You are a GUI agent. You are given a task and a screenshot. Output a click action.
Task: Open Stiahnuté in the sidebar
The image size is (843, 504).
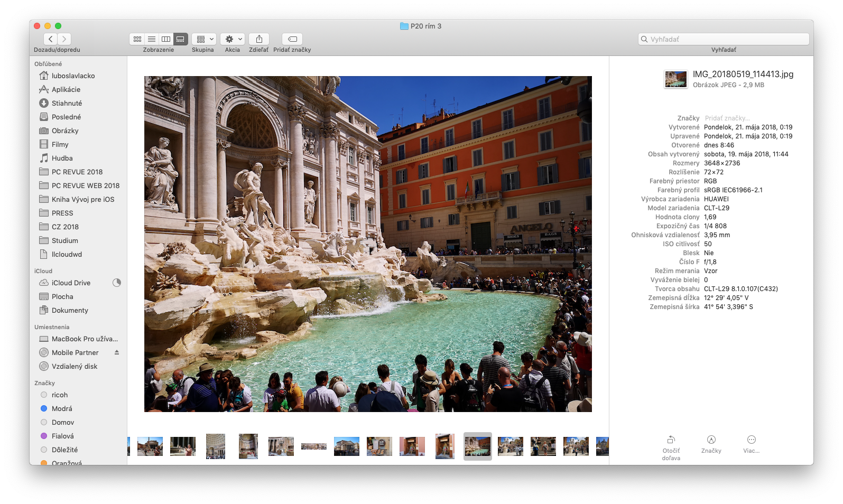[67, 104]
